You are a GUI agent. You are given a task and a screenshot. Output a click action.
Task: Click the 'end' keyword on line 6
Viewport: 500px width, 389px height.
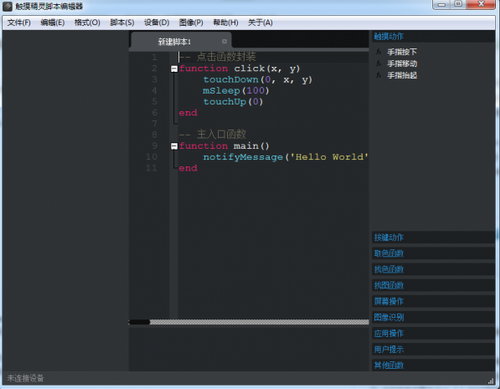pyautogui.click(x=188, y=113)
